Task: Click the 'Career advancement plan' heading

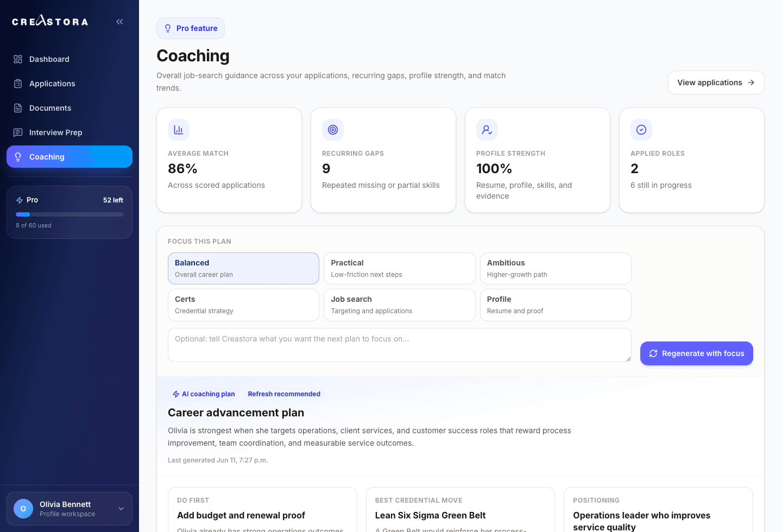Action: 236,413
